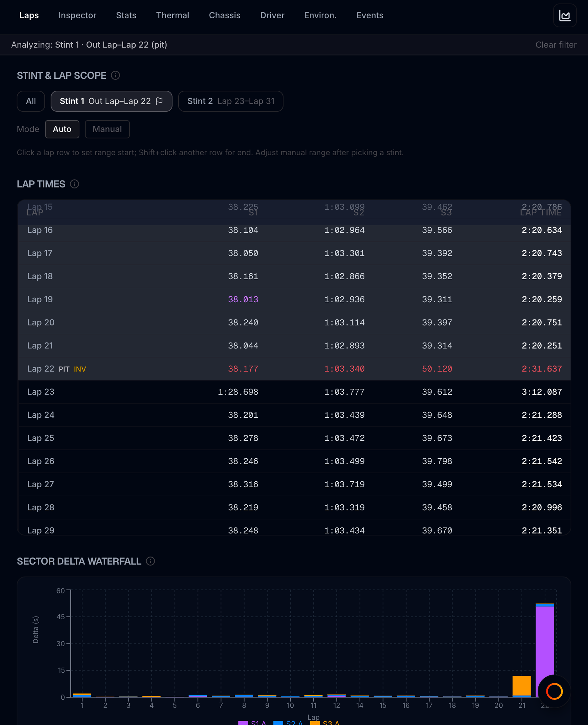Screen dimensions: 588x725
Task: Switch to the Laps tab
Action: click(x=29, y=15)
